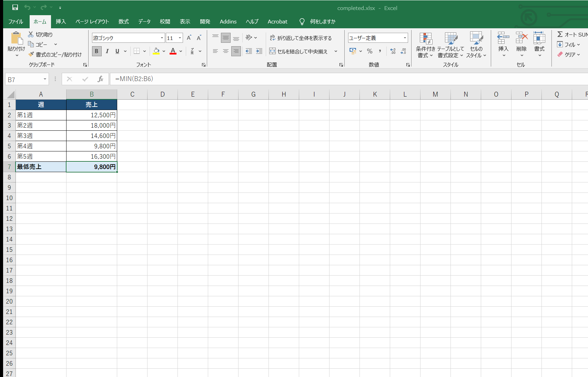Toggle middle vertical alignment

[226, 37]
